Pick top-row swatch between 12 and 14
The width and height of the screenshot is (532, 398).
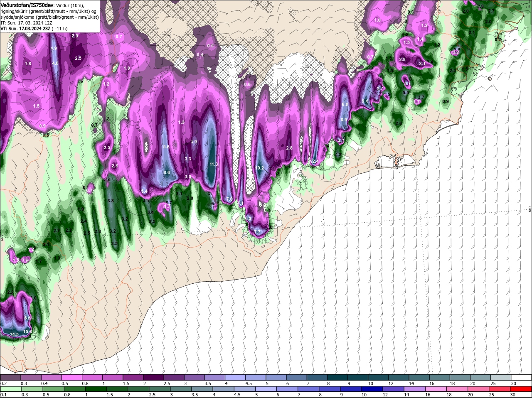click(399, 377)
